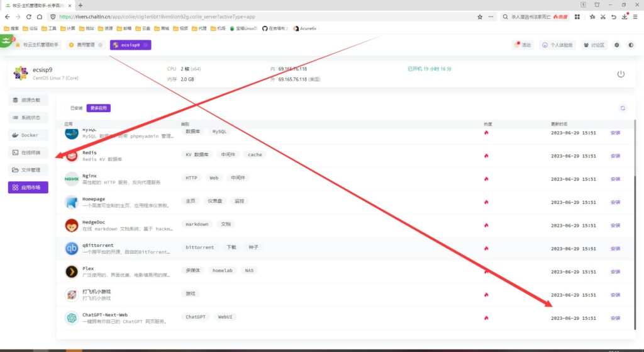This screenshot has width=644, height=352.
Task: Click the homelab tag in Plex row
Action: pyautogui.click(x=222, y=271)
